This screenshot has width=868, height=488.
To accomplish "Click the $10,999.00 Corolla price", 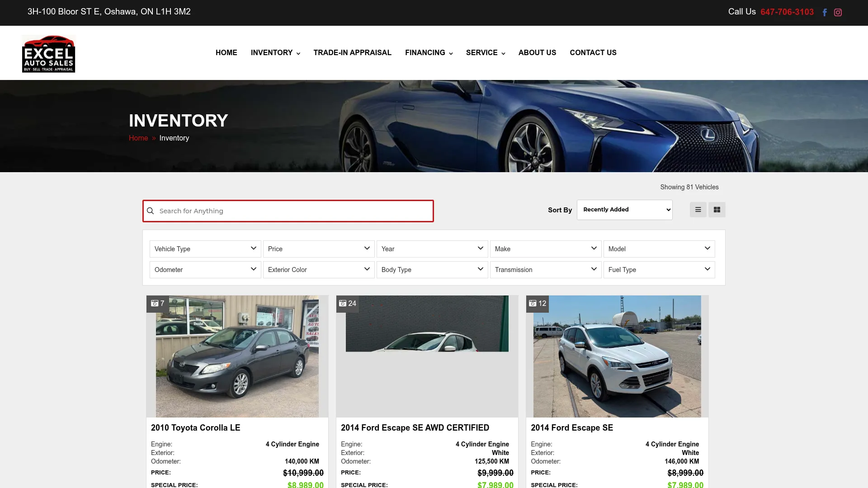I will (x=303, y=473).
